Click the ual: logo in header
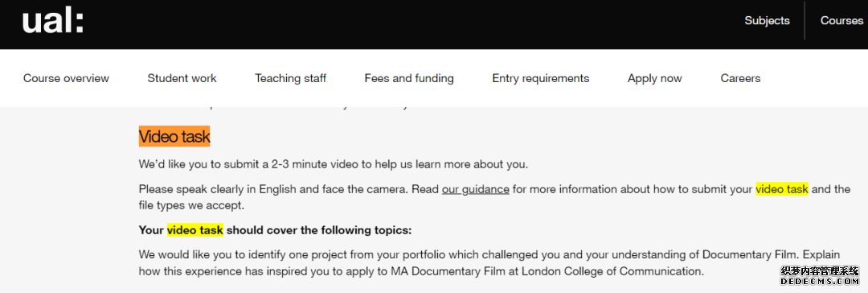This screenshot has width=868, height=293. pos(52,23)
